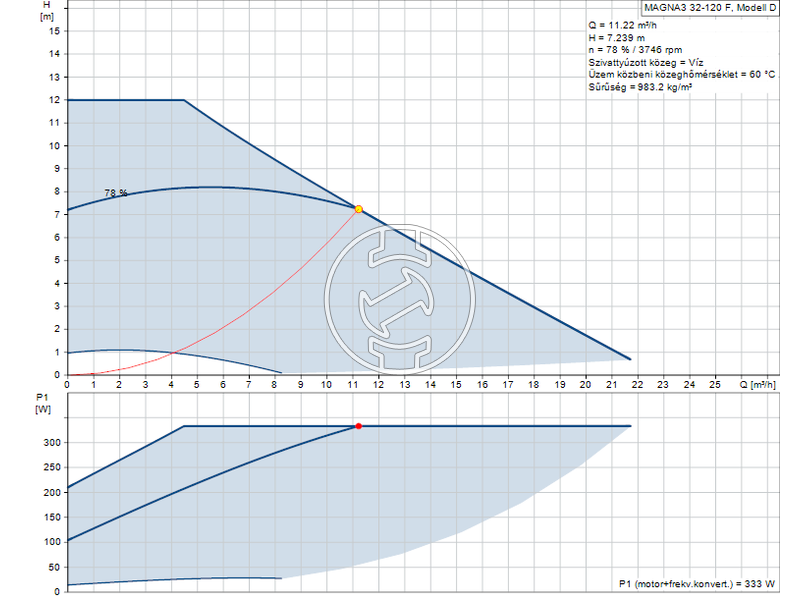Image resolution: width=800 pixels, height=600 pixels.
Task: Select the MAGNA3 32-120 F model title
Action: tap(710, 8)
